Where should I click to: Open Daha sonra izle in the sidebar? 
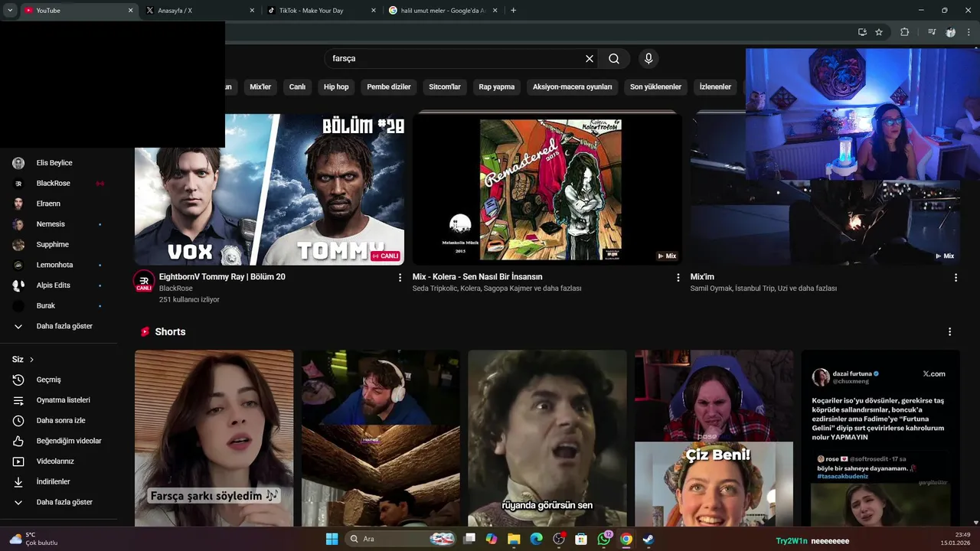tap(61, 421)
